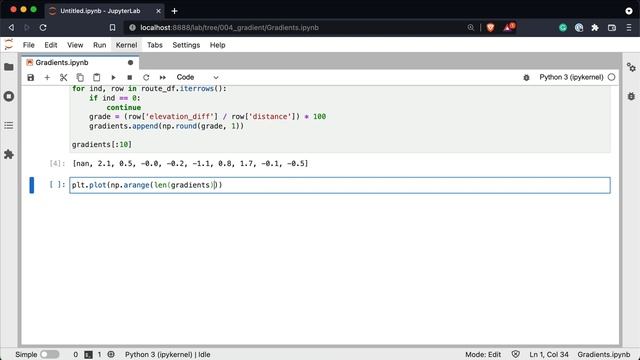Click the cell collapser blue bar
Viewport: 640px width, 360px height.
(x=31, y=185)
